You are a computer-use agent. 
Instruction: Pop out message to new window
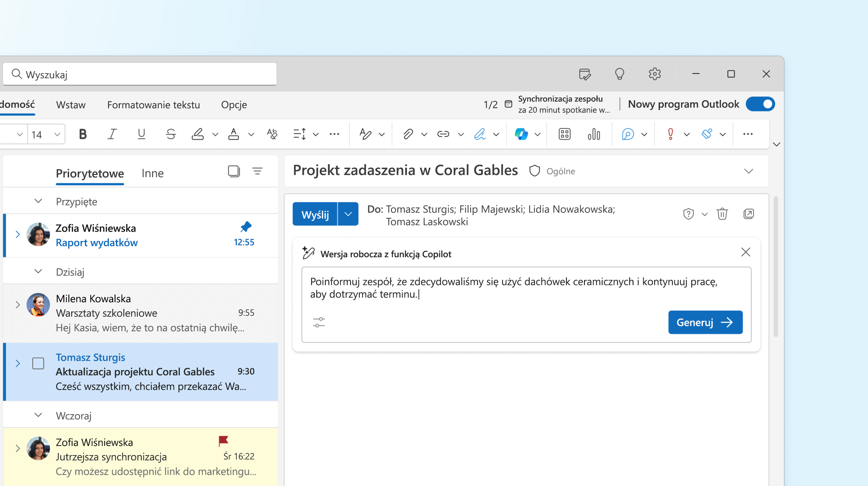749,214
